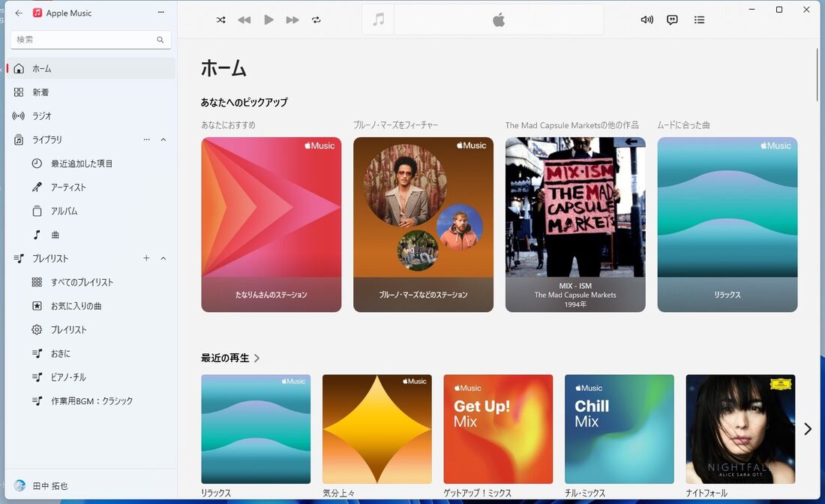Expand 最近の再生 with chevron

tap(256, 358)
